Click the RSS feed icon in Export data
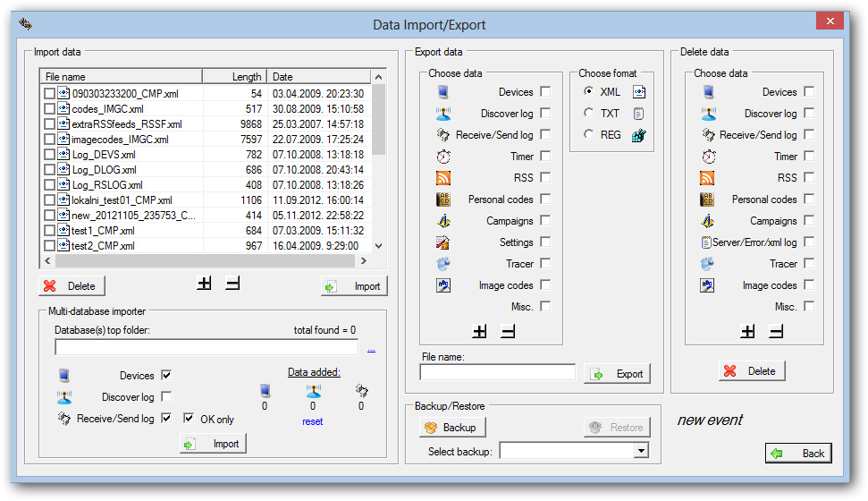Viewport: 868px width, 501px height. (x=443, y=178)
